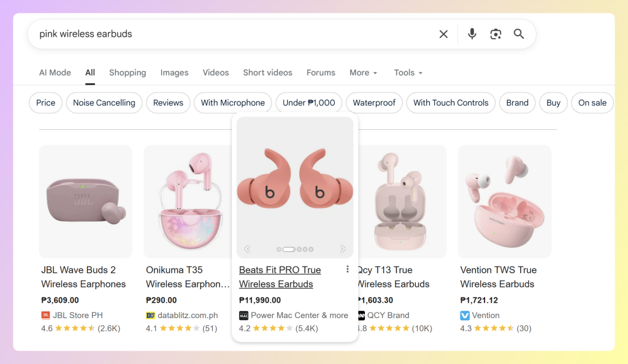The height and width of the screenshot is (364, 628).
Task: Apply the Price filter chip
Action: pyautogui.click(x=45, y=103)
